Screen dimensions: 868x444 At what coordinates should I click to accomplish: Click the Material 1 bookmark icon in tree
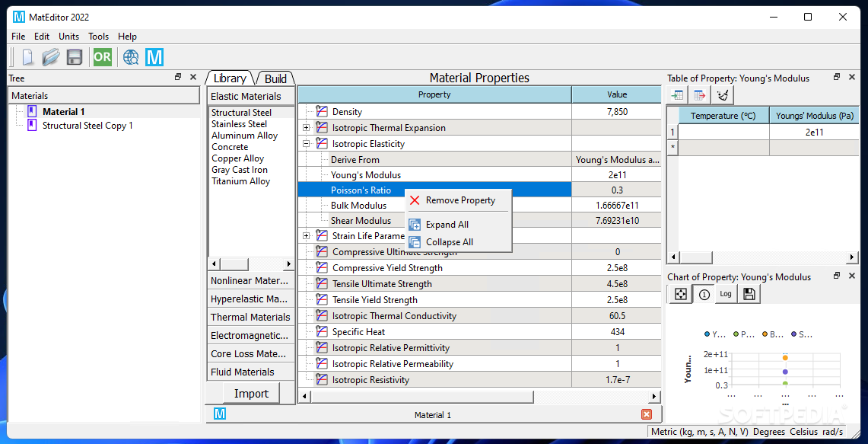(x=31, y=111)
